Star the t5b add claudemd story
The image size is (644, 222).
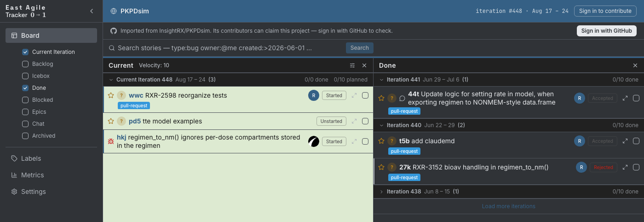381,141
